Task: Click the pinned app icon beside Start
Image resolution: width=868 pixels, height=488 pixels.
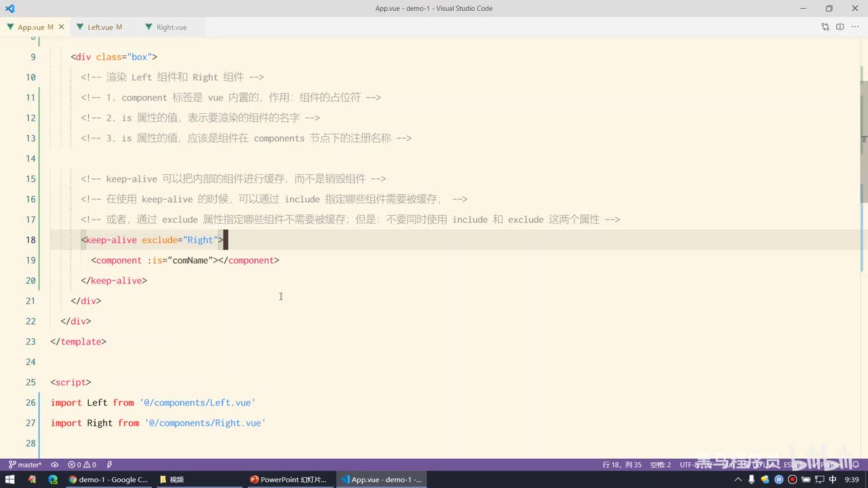Action: point(31,479)
